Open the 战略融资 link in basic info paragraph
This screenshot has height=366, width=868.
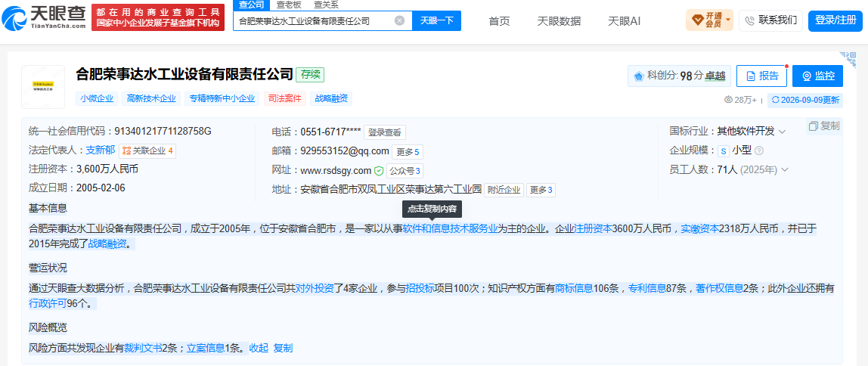tap(107, 243)
